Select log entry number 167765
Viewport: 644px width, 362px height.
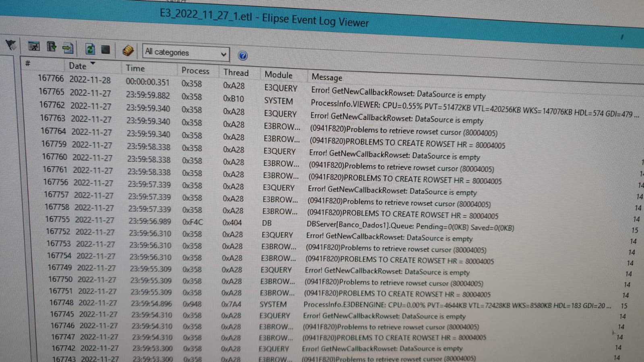coord(52,91)
